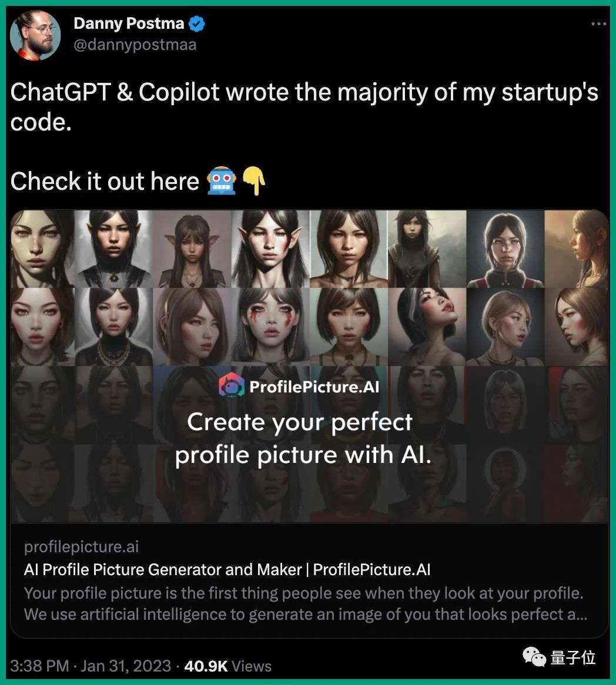
Task: Select the portrait with red tear streaks
Action: (x=270, y=327)
